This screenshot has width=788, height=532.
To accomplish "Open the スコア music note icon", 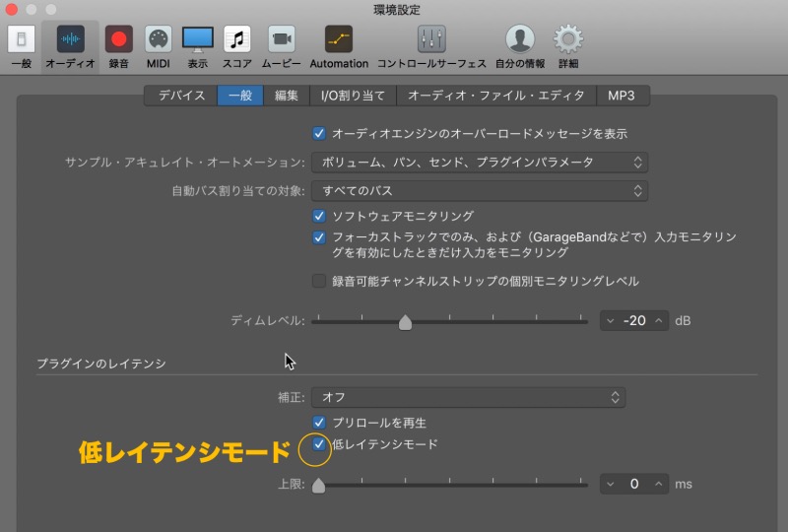I will pyautogui.click(x=237, y=39).
